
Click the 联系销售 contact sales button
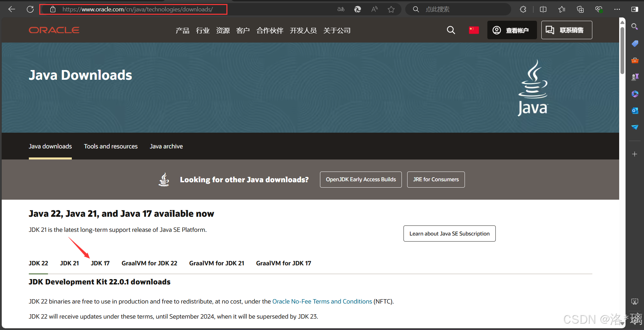(x=567, y=30)
